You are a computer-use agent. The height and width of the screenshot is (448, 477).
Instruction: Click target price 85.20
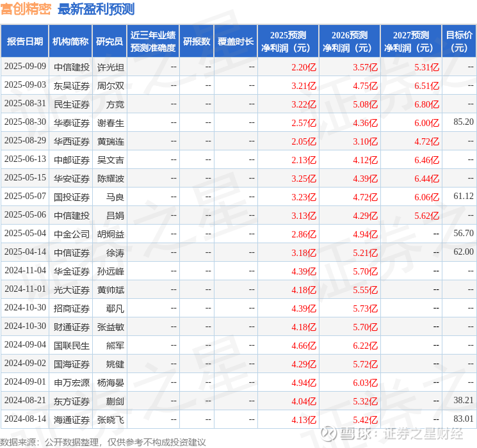464,122
